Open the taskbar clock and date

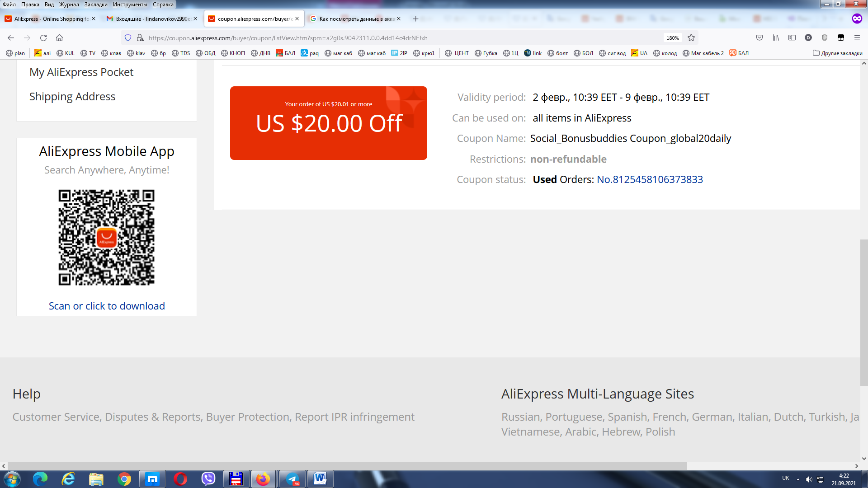(844, 479)
